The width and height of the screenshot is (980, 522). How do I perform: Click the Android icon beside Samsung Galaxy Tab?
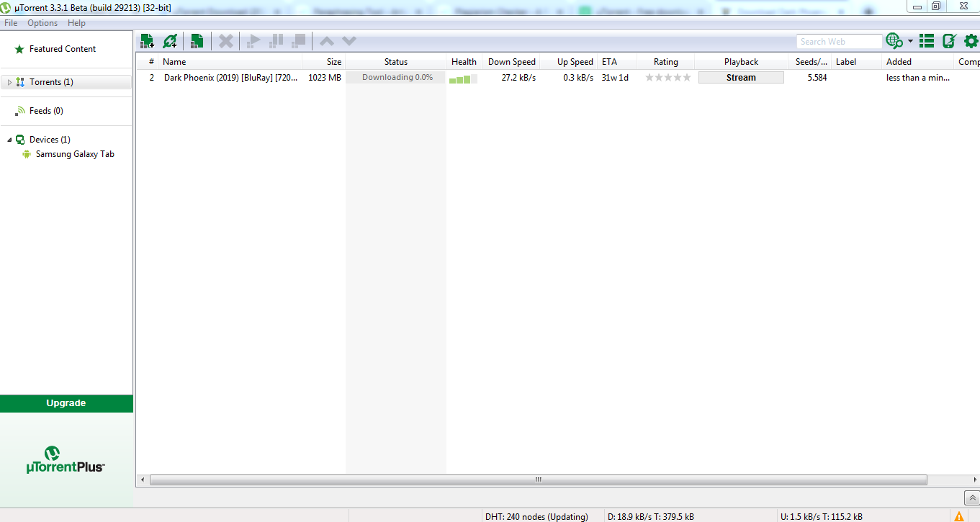coord(27,154)
